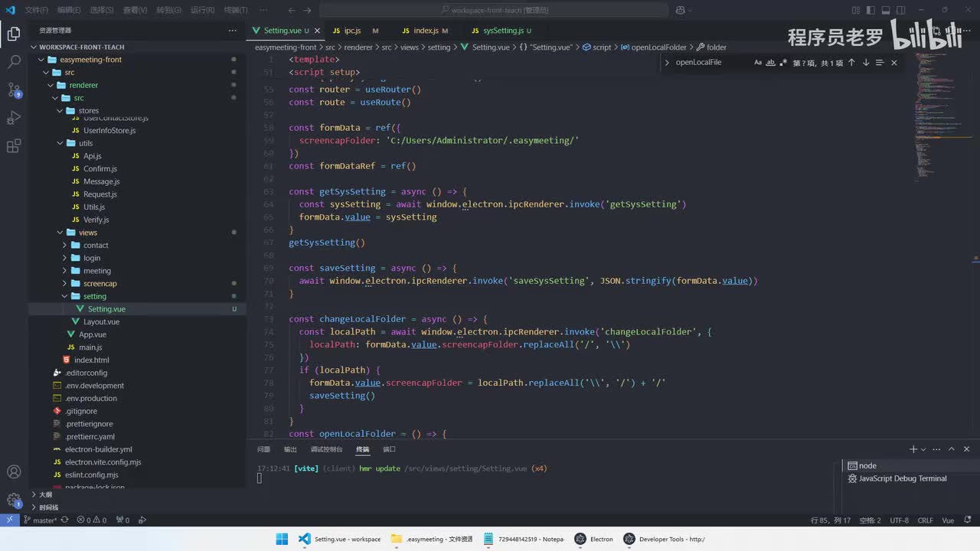Viewport: 980px width, 551px height.
Task: Click the Electron app in Windows taskbar
Action: pyautogui.click(x=594, y=539)
